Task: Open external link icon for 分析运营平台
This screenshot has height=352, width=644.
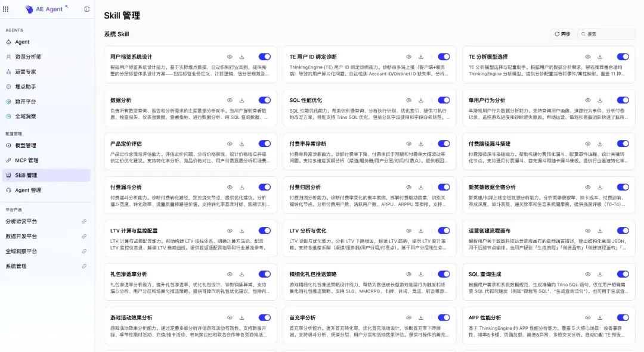Action: tap(84, 222)
